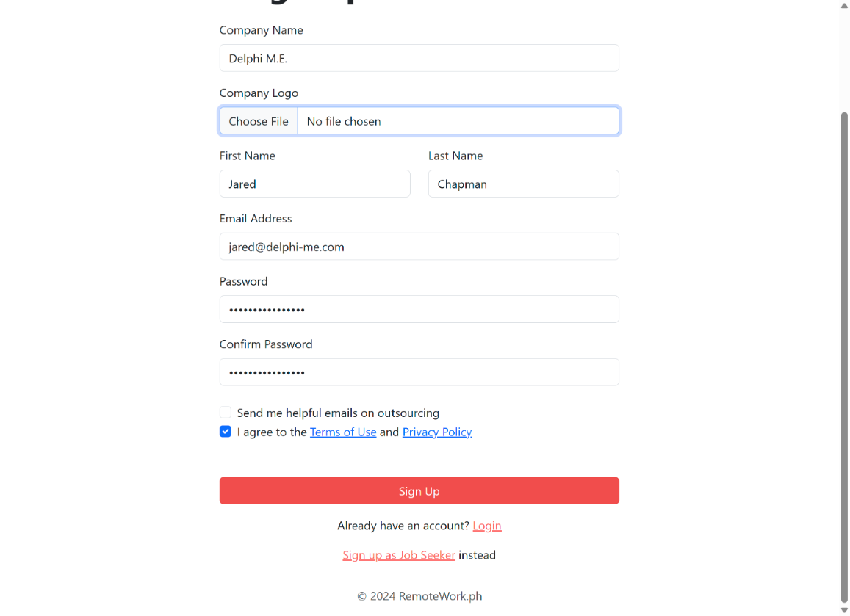Click the Company Logo label
Viewport: 850px width, 616px height.
[259, 93]
